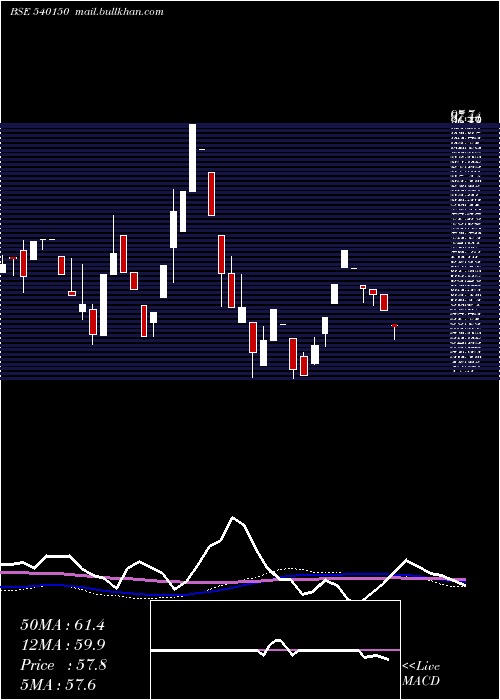Click the 'mail.bullkhan.com' watermark text link
This screenshot has height=700, width=500.
click(x=119, y=12)
